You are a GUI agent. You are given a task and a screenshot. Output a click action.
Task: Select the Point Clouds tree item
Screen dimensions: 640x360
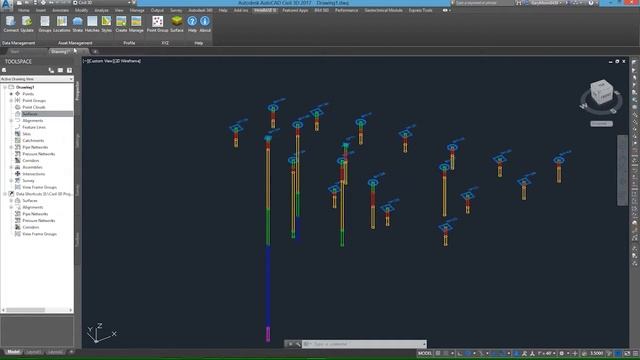coord(34,107)
